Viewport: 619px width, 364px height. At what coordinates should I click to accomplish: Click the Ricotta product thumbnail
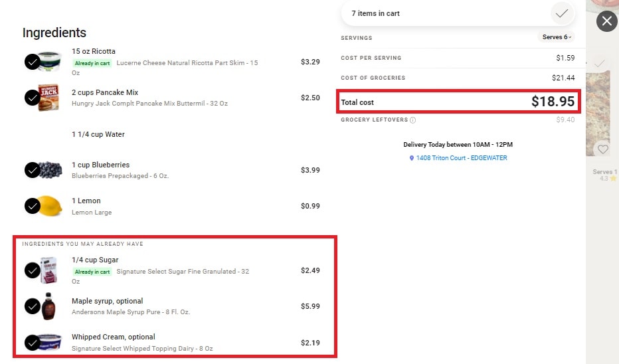[x=50, y=61]
